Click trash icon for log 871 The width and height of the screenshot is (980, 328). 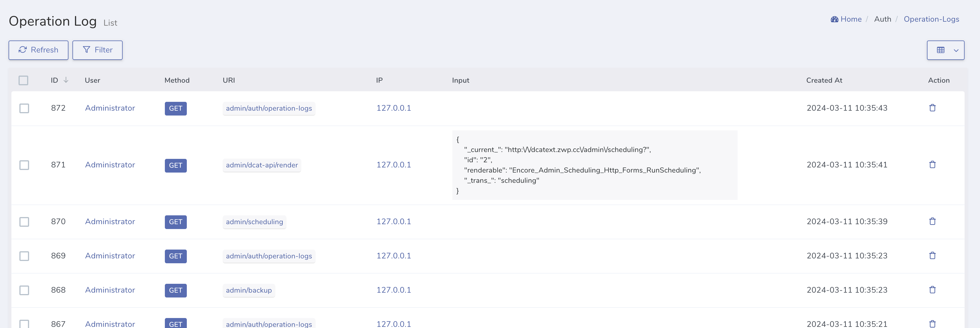click(932, 165)
